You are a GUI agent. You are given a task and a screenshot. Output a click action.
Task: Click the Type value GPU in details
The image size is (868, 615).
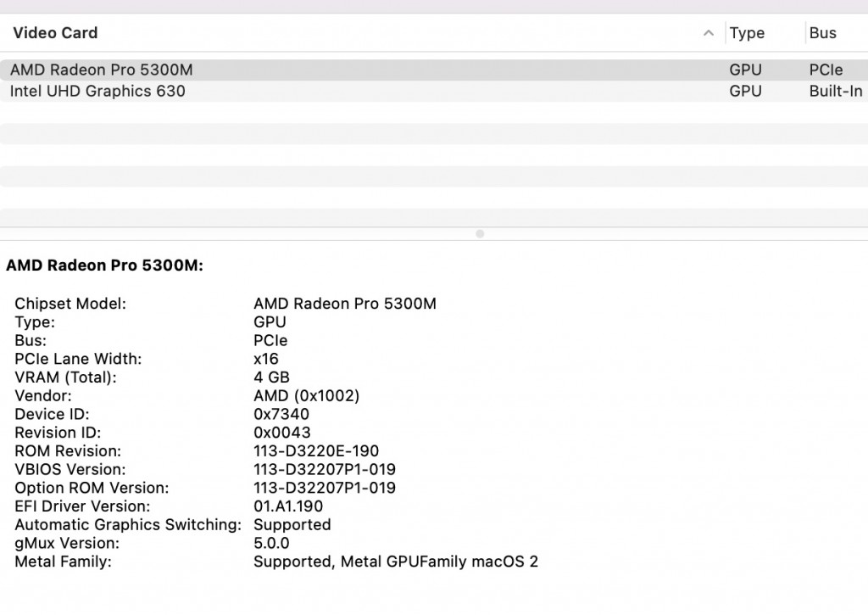pyautogui.click(x=270, y=321)
